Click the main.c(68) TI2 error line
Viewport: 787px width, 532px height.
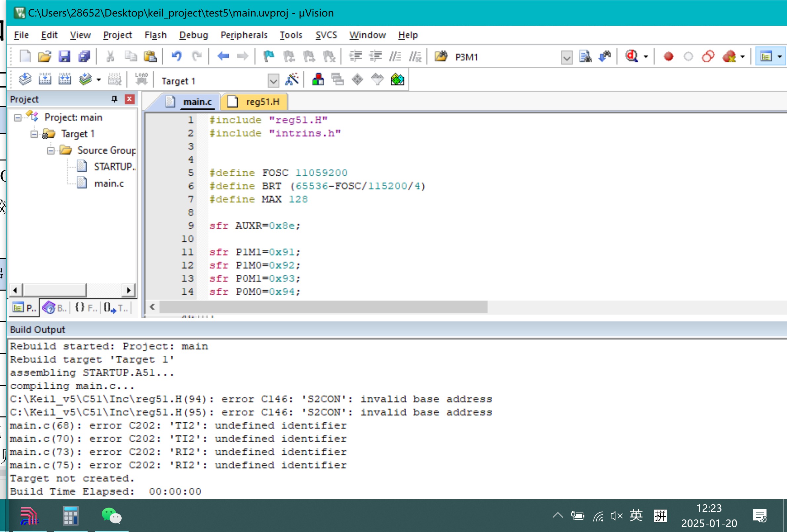(178, 425)
